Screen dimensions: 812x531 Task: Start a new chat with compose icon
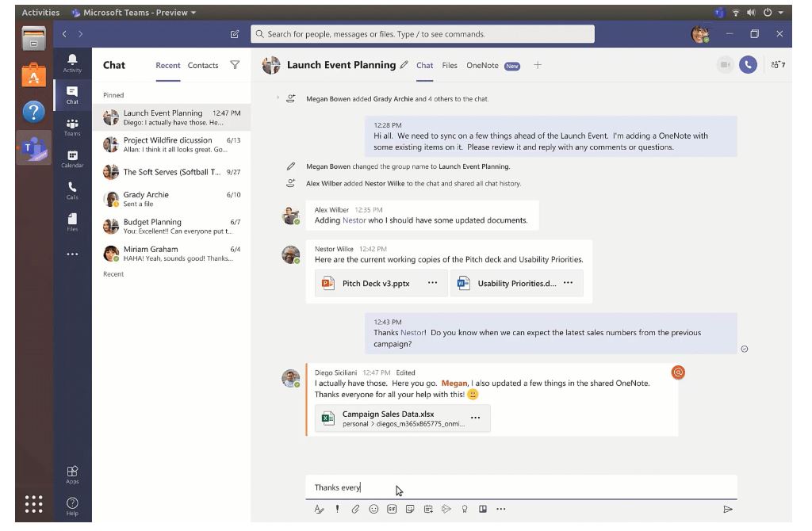235,34
